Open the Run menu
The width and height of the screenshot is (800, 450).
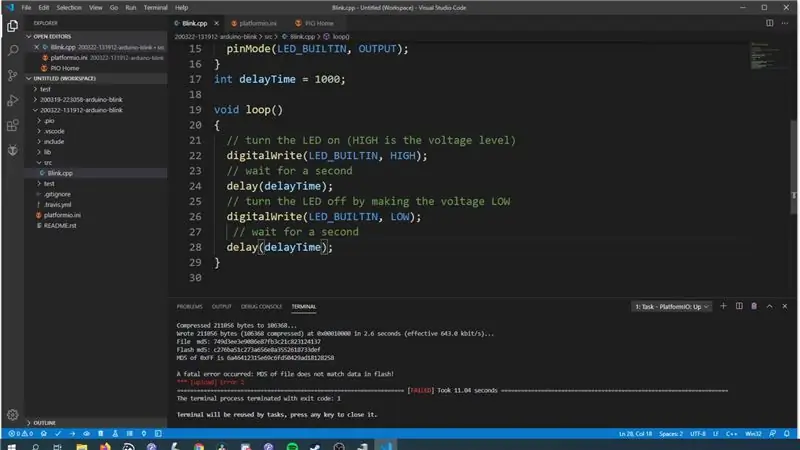131,8
